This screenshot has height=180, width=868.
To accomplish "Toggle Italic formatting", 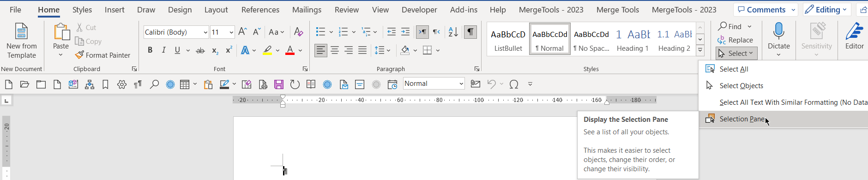I will pyautogui.click(x=163, y=50).
